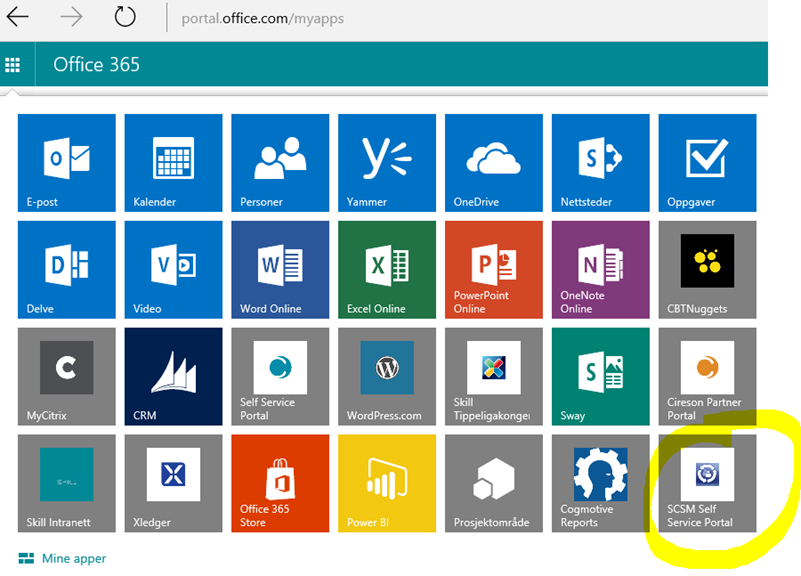801x576 pixels.
Task: Click the Office 365 header title
Action: (x=97, y=65)
